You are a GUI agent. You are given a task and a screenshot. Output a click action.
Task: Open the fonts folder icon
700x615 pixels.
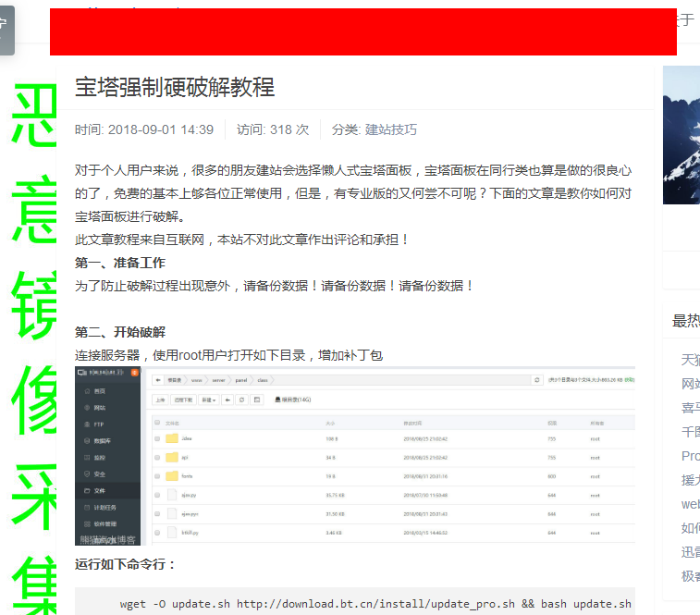click(172, 476)
